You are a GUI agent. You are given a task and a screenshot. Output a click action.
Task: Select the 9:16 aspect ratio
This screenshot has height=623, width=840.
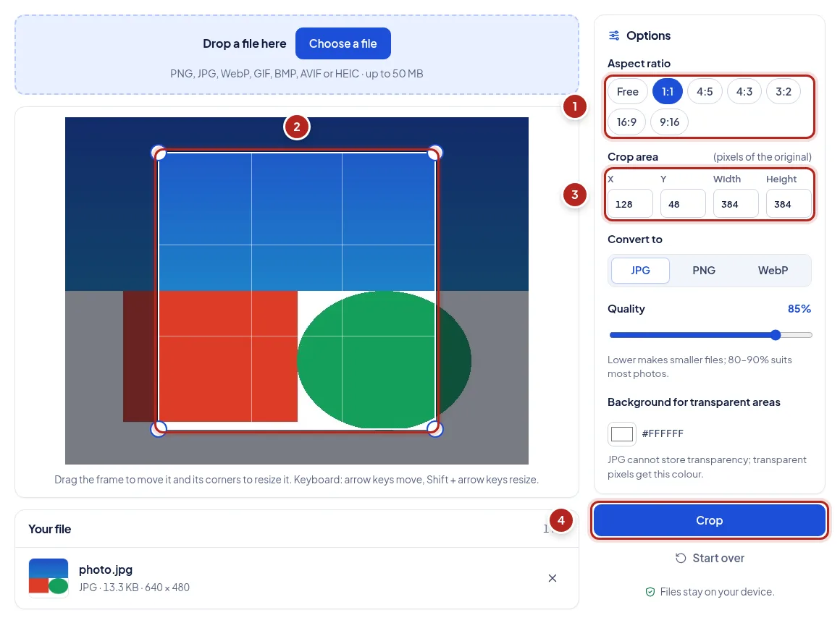[x=669, y=122]
